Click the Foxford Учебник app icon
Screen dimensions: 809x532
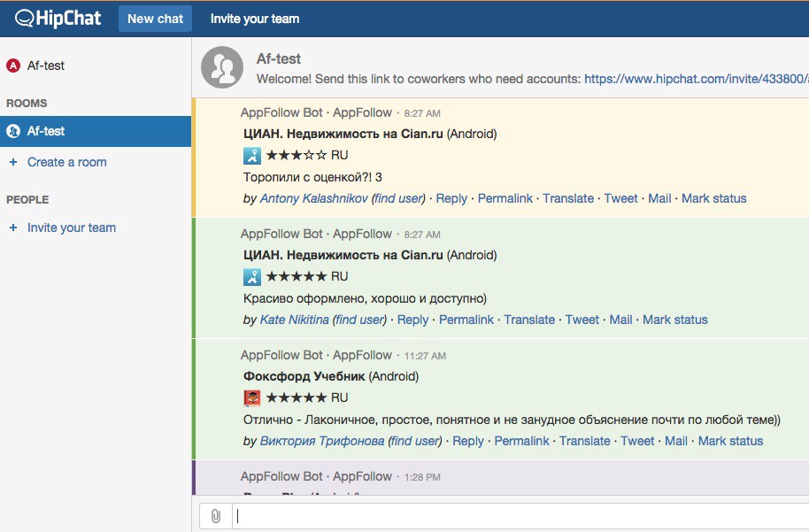click(x=252, y=398)
